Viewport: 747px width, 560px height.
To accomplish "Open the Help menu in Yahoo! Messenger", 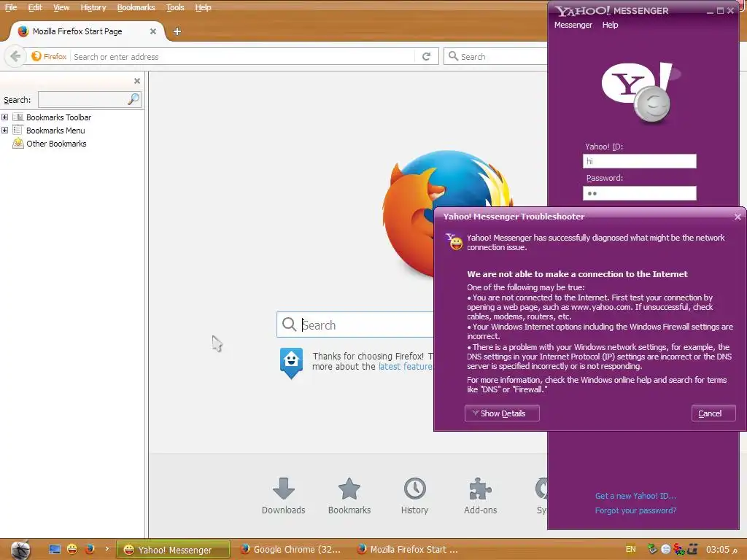I will tap(610, 25).
